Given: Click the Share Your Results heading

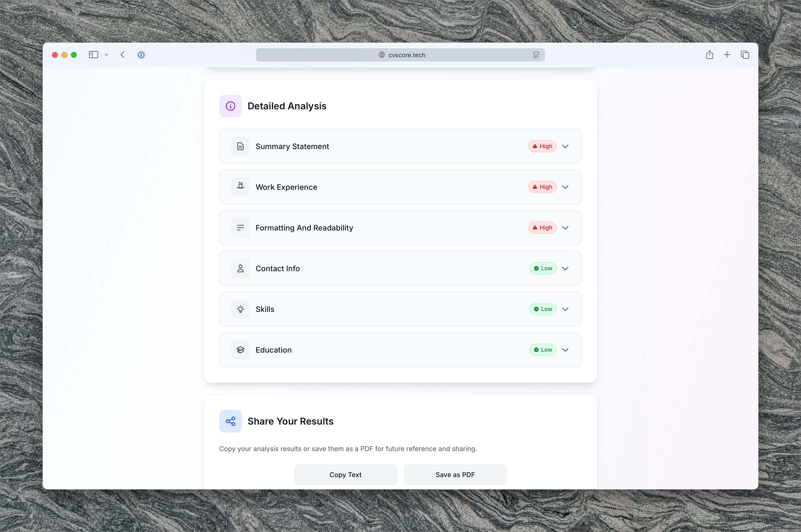Looking at the screenshot, I should coord(290,421).
